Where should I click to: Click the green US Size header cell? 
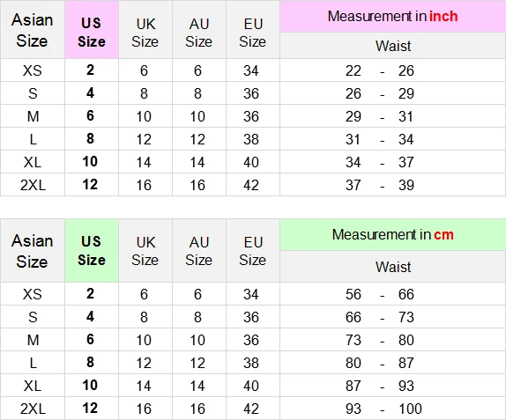(92, 251)
